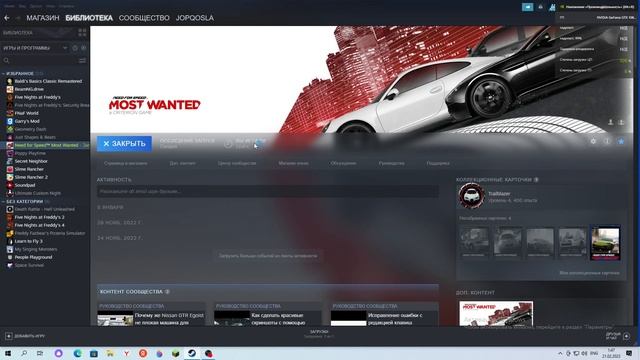The width and height of the screenshot is (640, 360).
Task: Open the МАГАЗИН store section
Action: coord(43,18)
